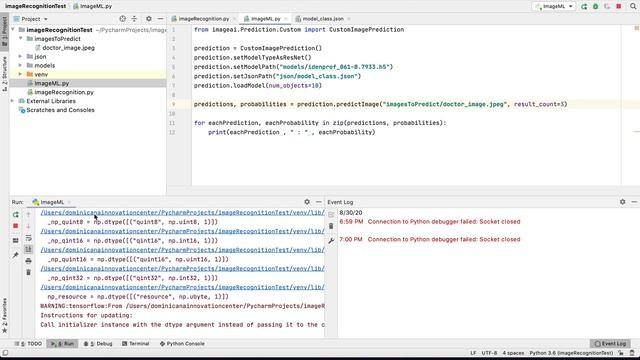Open the Python Console tool window

182,344
